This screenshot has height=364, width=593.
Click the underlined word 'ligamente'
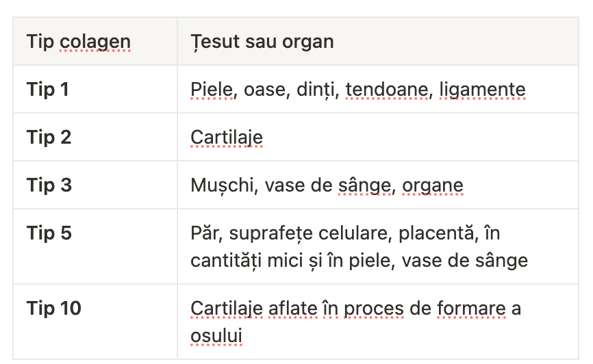(482, 90)
